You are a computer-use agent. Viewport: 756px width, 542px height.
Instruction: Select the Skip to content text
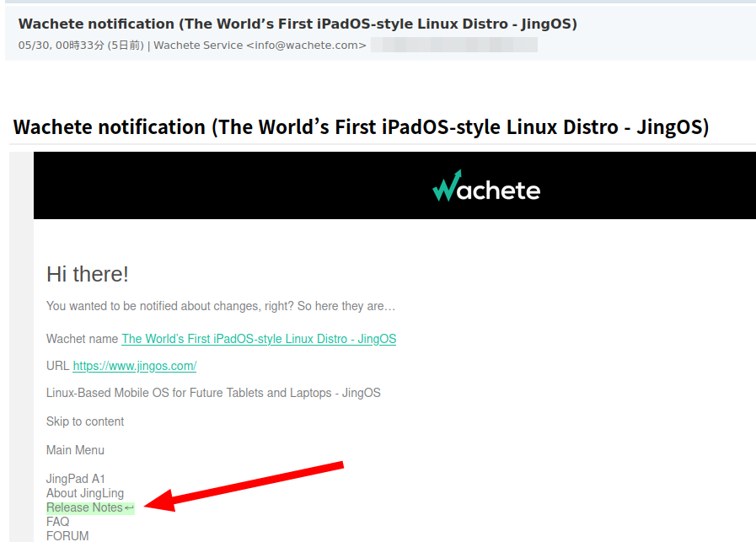[85, 421]
